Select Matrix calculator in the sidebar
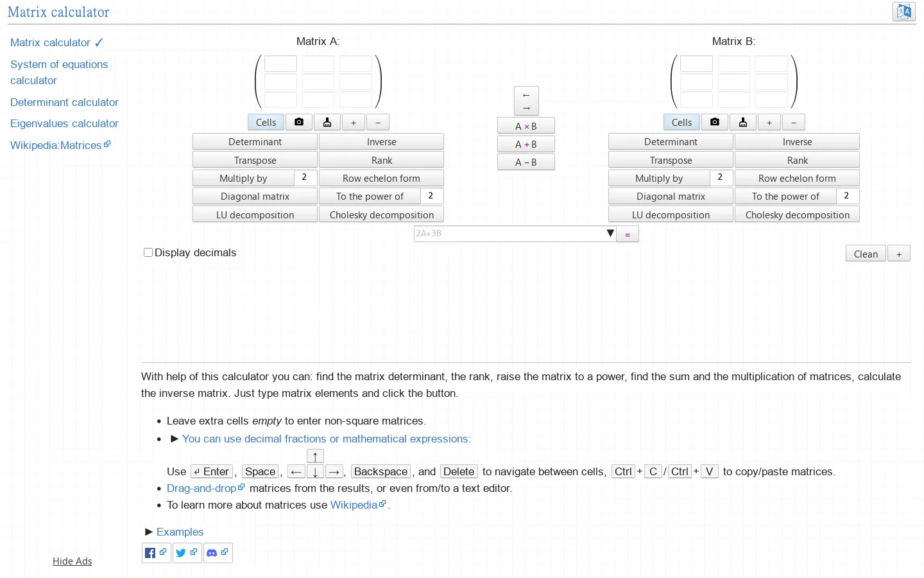 [56, 42]
